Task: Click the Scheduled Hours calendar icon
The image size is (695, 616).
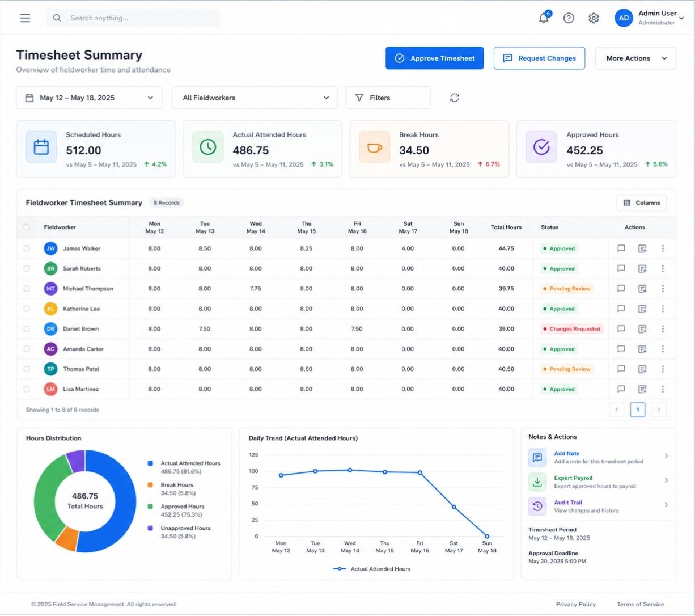Action: (41, 147)
